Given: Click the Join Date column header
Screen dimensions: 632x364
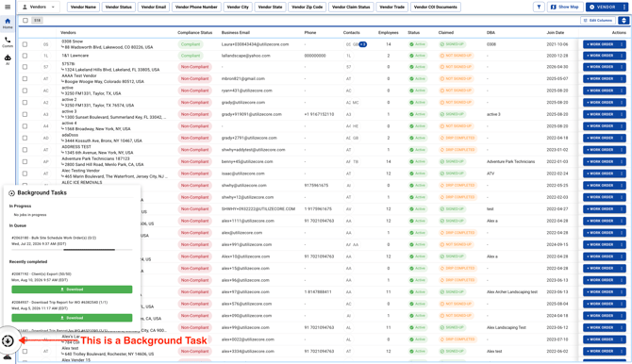Looking at the screenshot, I should tap(555, 33).
